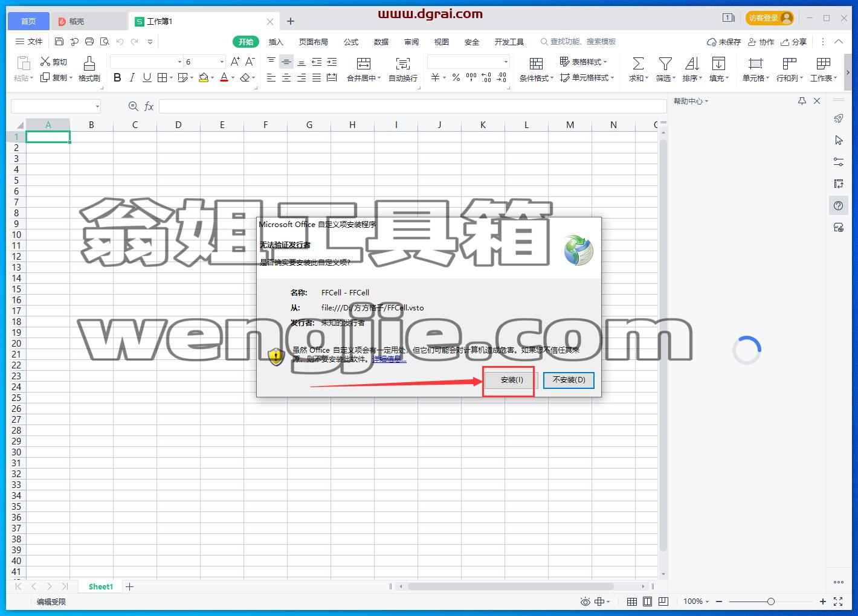Expand the font size dropdown
The width and height of the screenshot is (858, 616).
[222, 62]
